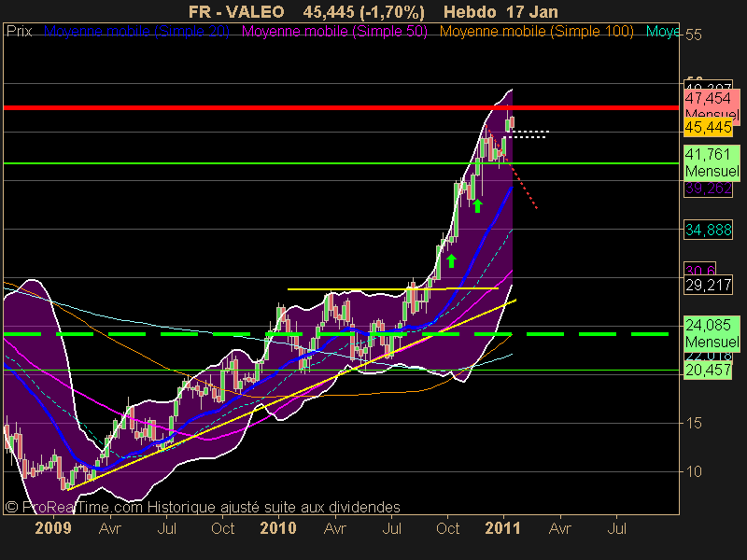Image resolution: width=747 pixels, height=560 pixels.
Task: Click the '2010' year label on time axis
Action: point(278,528)
